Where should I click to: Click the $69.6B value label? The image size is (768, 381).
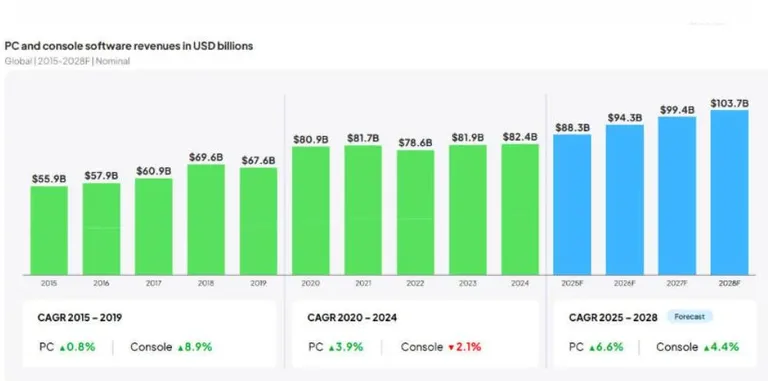[x=206, y=157]
